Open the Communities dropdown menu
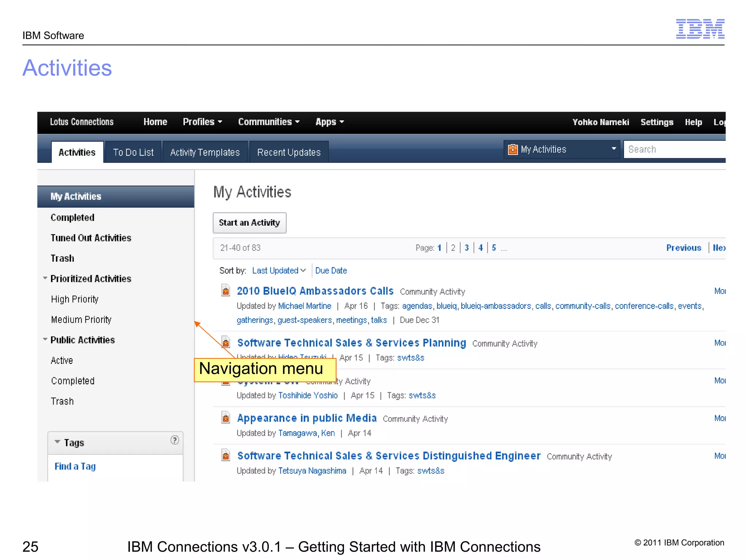 click(269, 122)
